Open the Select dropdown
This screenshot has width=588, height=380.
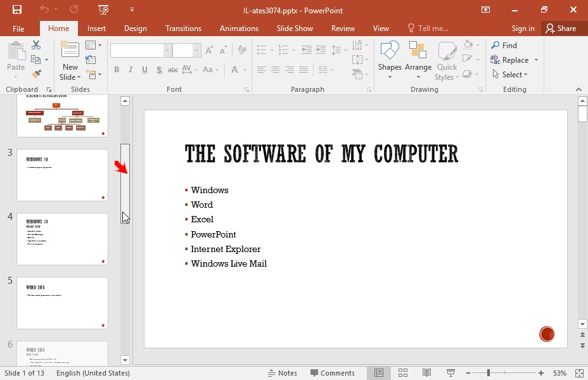click(510, 75)
